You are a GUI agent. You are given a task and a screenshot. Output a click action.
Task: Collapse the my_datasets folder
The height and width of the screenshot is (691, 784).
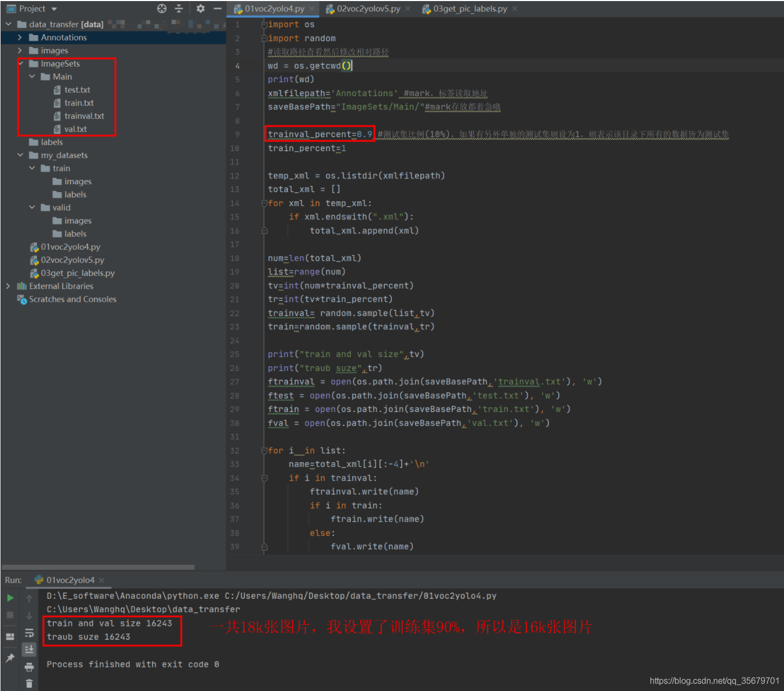coord(20,155)
